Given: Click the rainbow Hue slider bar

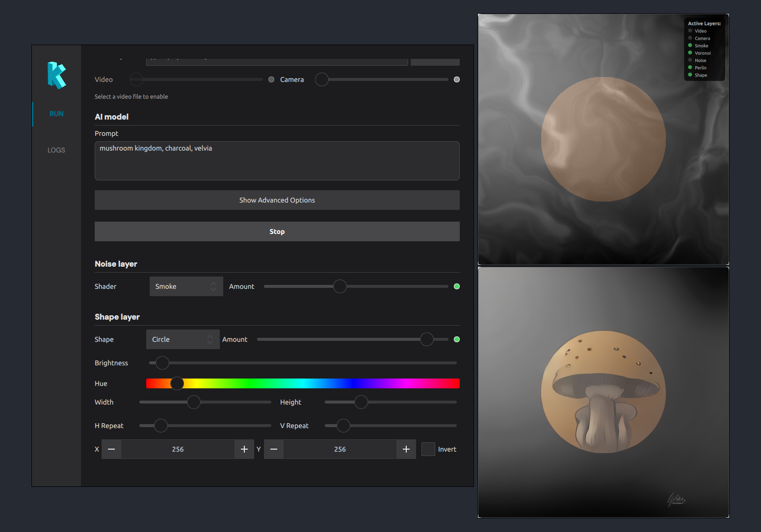Looking at the screenshot, I should tap(303, 383).
